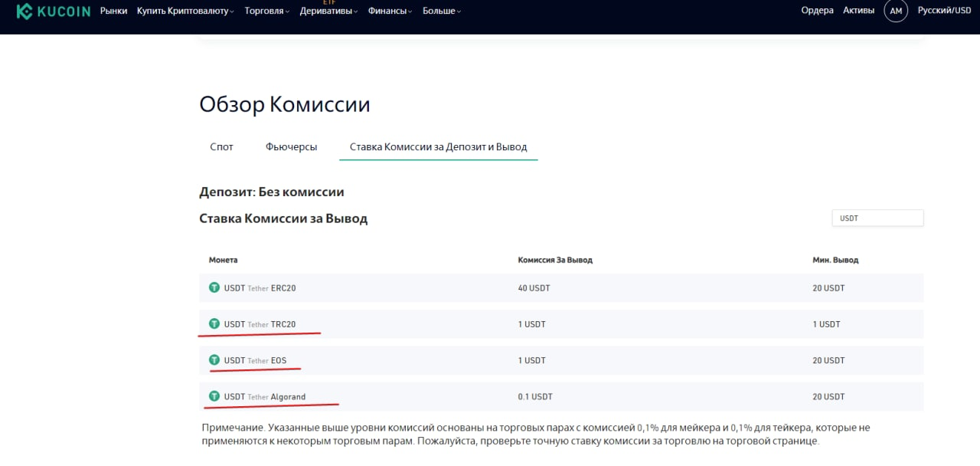The width and height of the screenshot is (980, 466).
Task: Click the Мин. Вывод column header
Action: (835, 260)
